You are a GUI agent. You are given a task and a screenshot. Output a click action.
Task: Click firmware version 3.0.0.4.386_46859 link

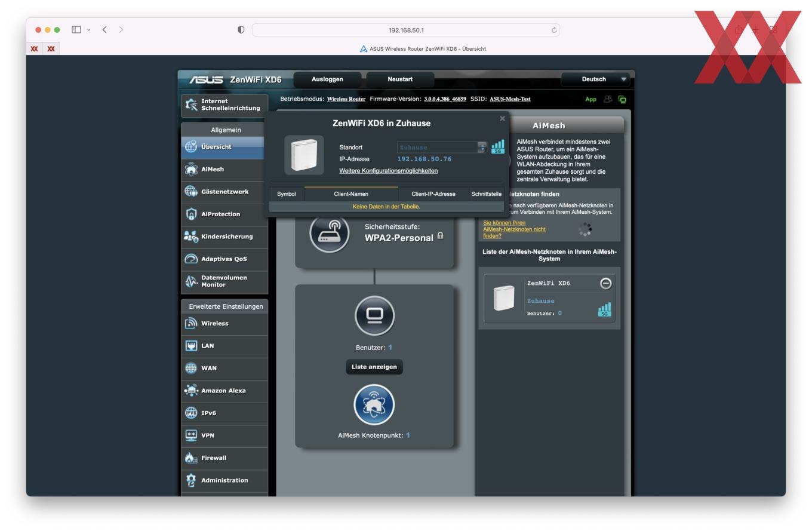pyautogui.click(x=445, y=99)
